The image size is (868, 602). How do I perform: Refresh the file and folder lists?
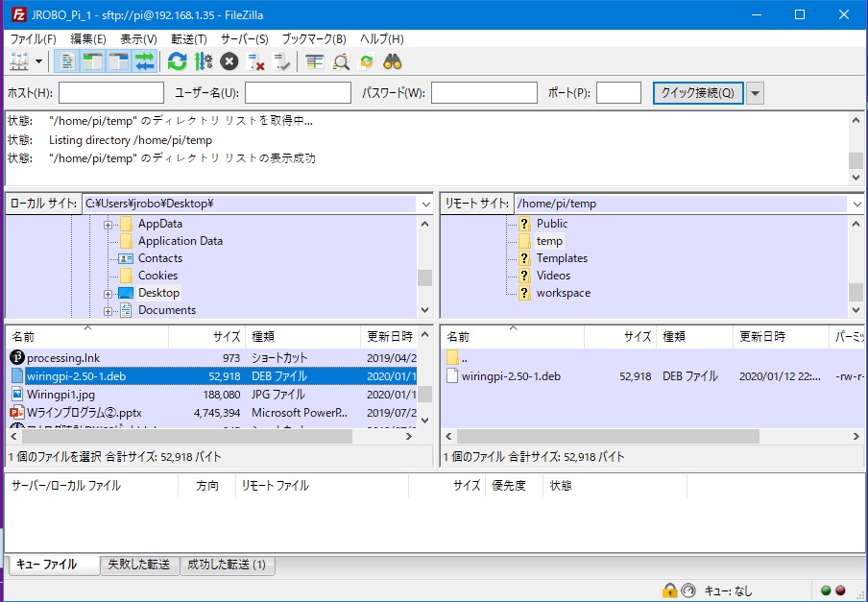pos(177,61)
